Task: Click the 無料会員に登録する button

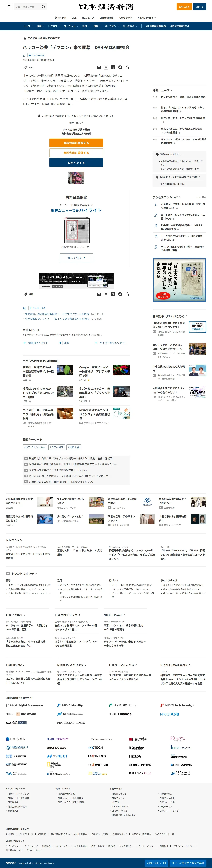Action: 76,153
